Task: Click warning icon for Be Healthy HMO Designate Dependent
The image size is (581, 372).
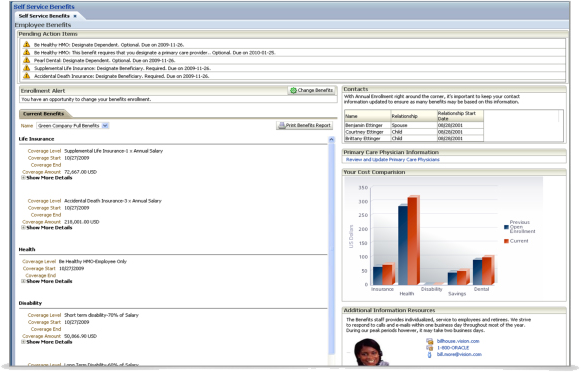Action: 26,44
